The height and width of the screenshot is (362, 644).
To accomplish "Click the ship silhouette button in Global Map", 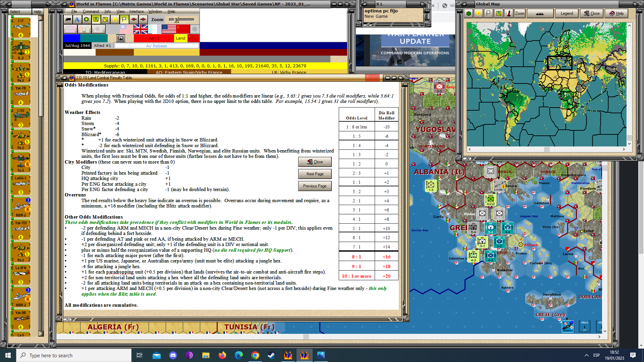I will pyautogui.click(x=540, y=13).
